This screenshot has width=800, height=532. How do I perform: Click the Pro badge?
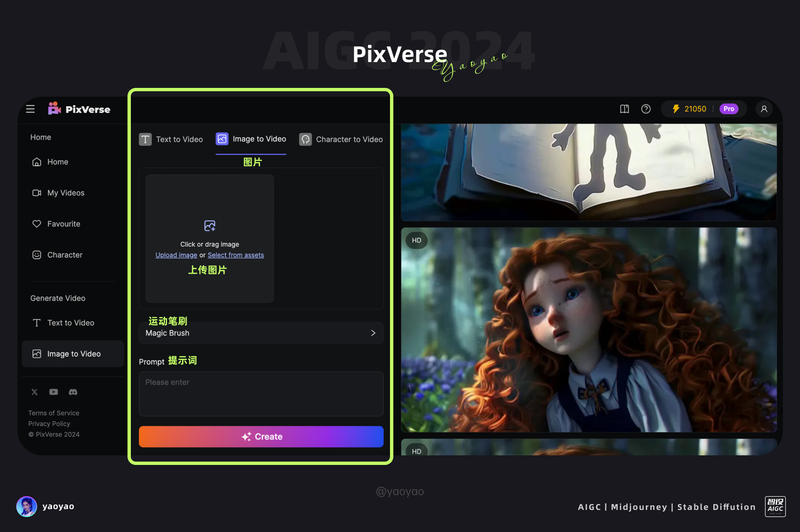coord(729,109)
